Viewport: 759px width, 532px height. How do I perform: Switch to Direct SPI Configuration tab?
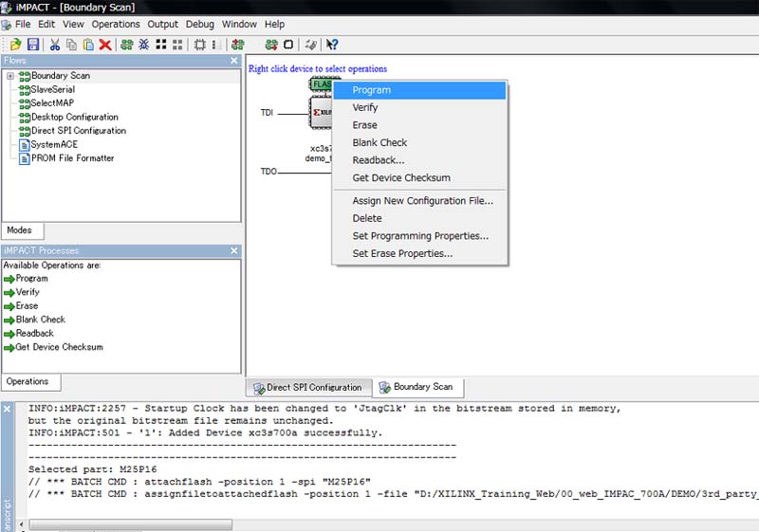[309, 388]
